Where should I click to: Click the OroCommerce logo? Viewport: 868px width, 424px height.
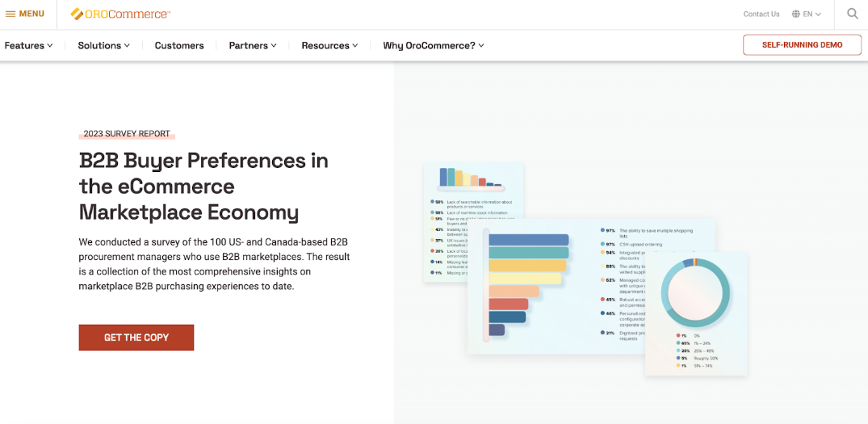coord(120,14)
